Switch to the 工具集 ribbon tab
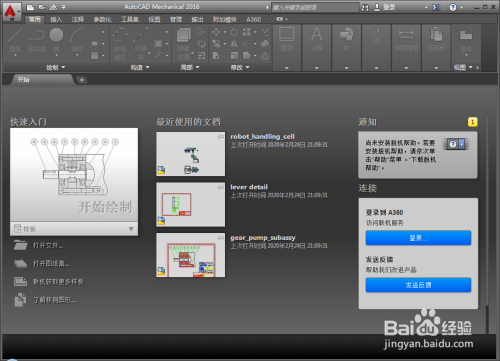 [x=130, y=19]
